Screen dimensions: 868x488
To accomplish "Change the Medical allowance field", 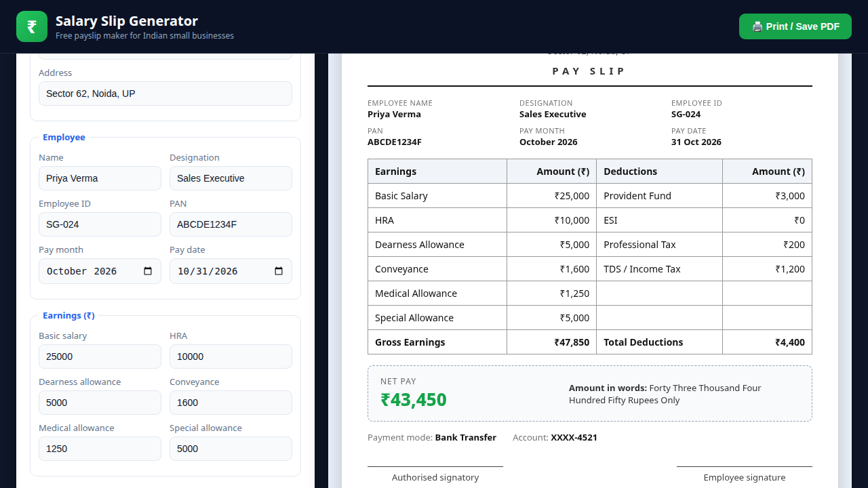I will (100, 449).
